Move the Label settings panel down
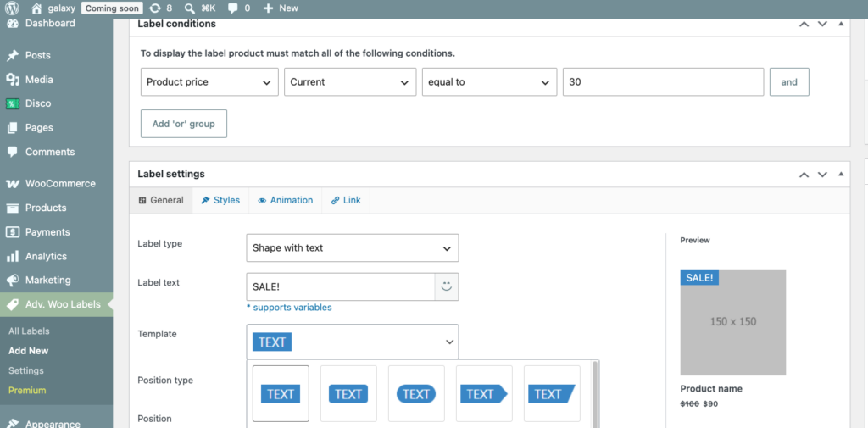 pyautogui.click(x=822, y=175)
